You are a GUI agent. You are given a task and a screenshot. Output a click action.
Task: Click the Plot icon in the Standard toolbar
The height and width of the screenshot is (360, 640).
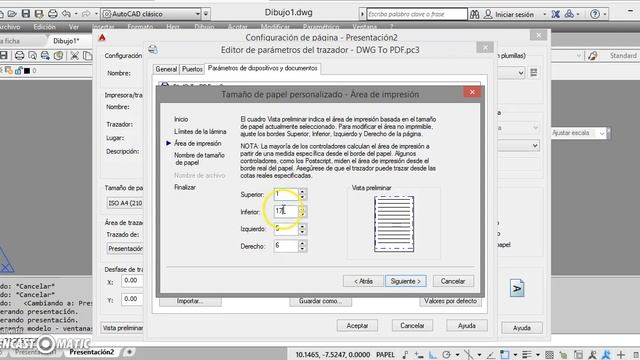click(x=19, y=56)
